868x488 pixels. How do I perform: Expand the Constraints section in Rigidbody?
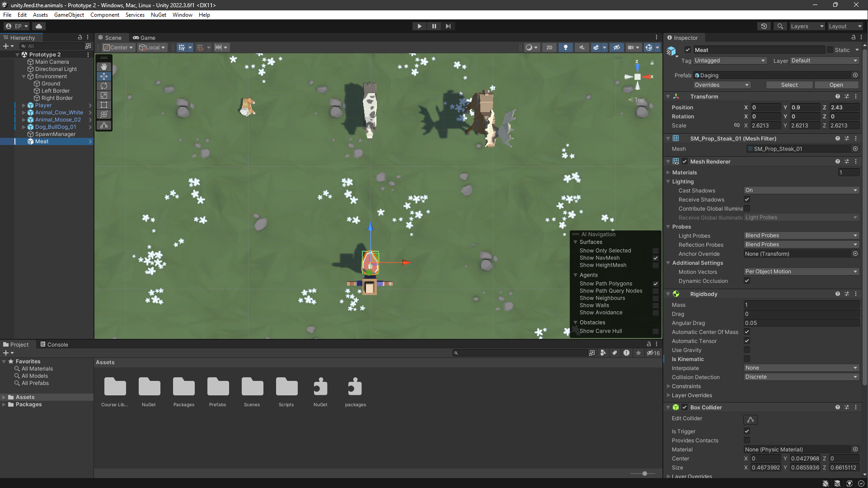[x=669, y=386]
